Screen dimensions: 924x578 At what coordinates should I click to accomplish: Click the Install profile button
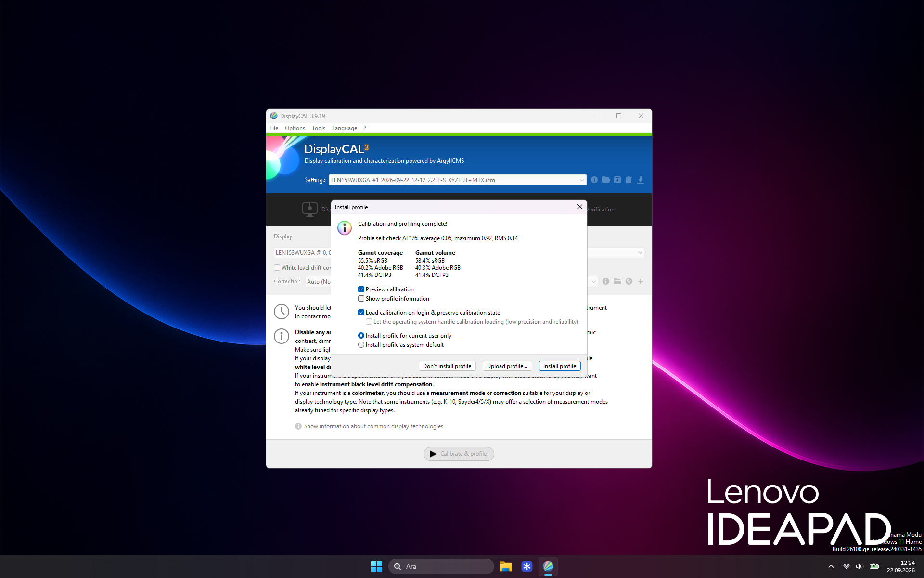click(560, 366)
